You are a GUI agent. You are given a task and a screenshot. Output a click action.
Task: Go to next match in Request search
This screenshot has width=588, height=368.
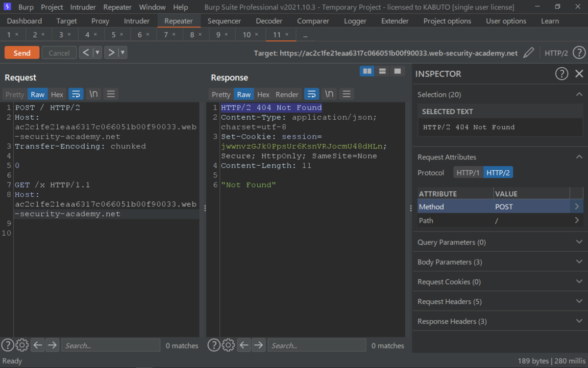52,345
